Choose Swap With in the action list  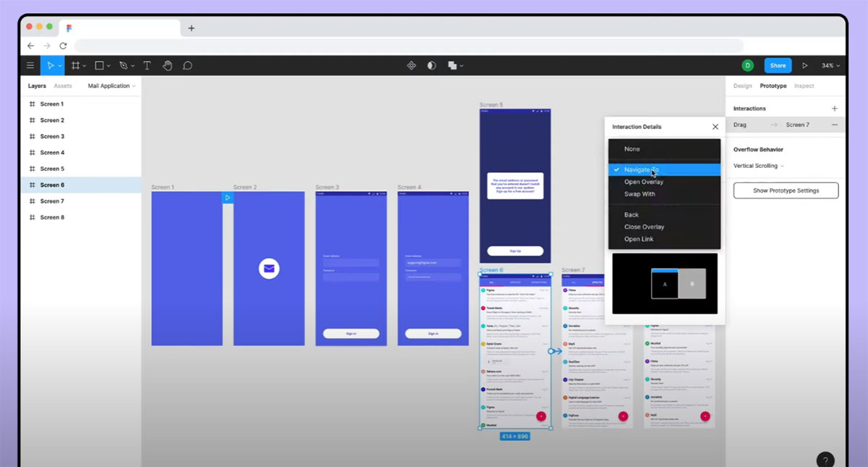pos(639,194)
